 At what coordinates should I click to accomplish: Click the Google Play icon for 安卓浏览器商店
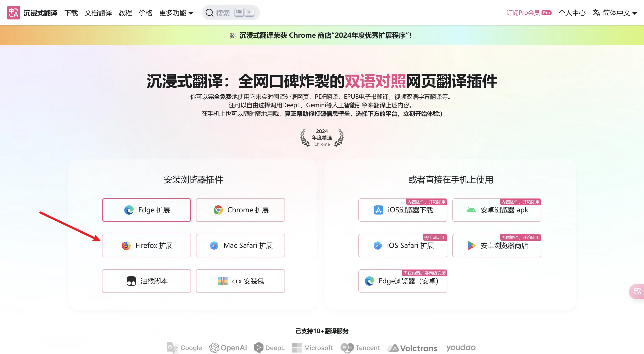coord(471,246)
